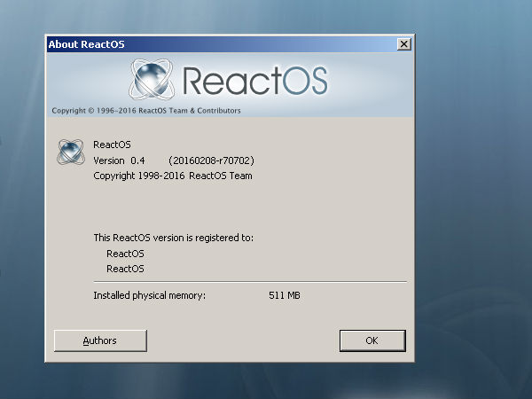Click the banner copyright 1996-2016 line

point(146,111)
